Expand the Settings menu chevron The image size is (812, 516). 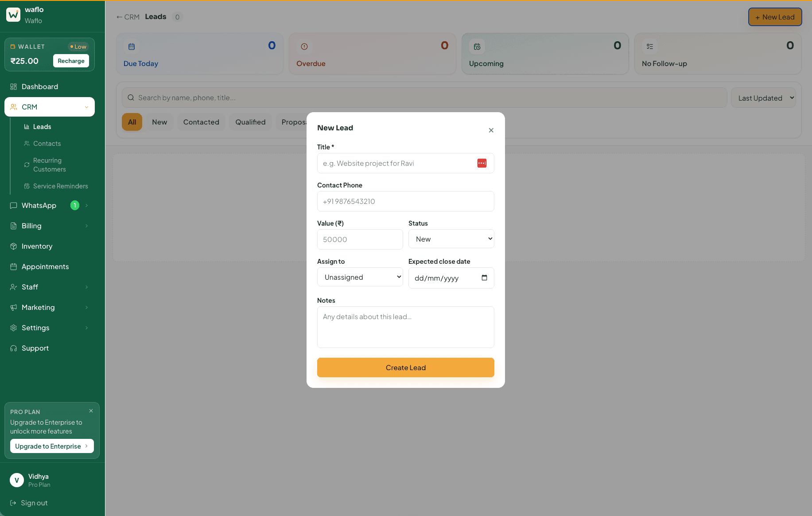[x=87, y=328]
